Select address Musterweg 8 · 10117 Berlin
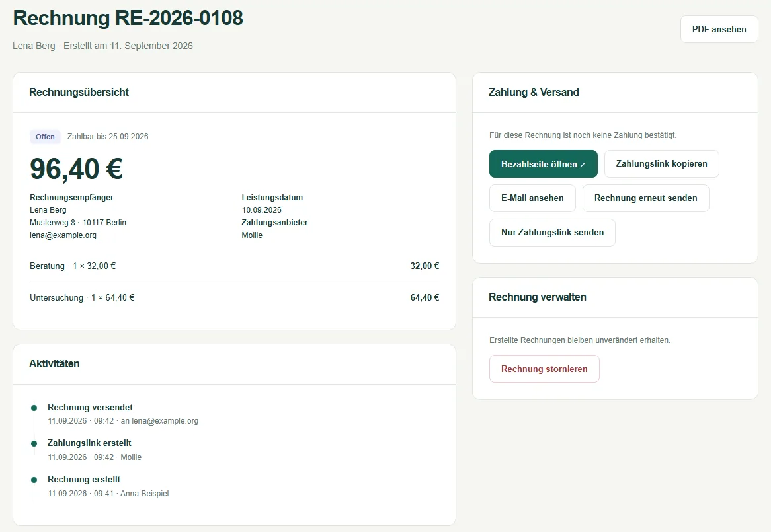 [x=77, y=223]
